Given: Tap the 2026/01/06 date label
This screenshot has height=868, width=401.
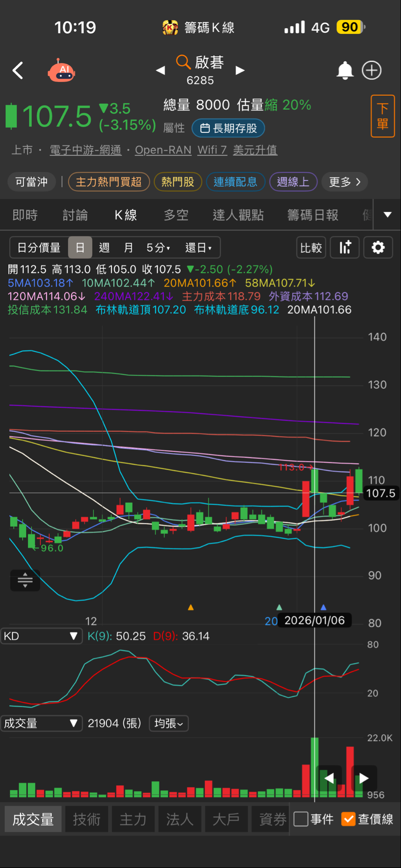Looking at the screenshot, I should point(315,620).
